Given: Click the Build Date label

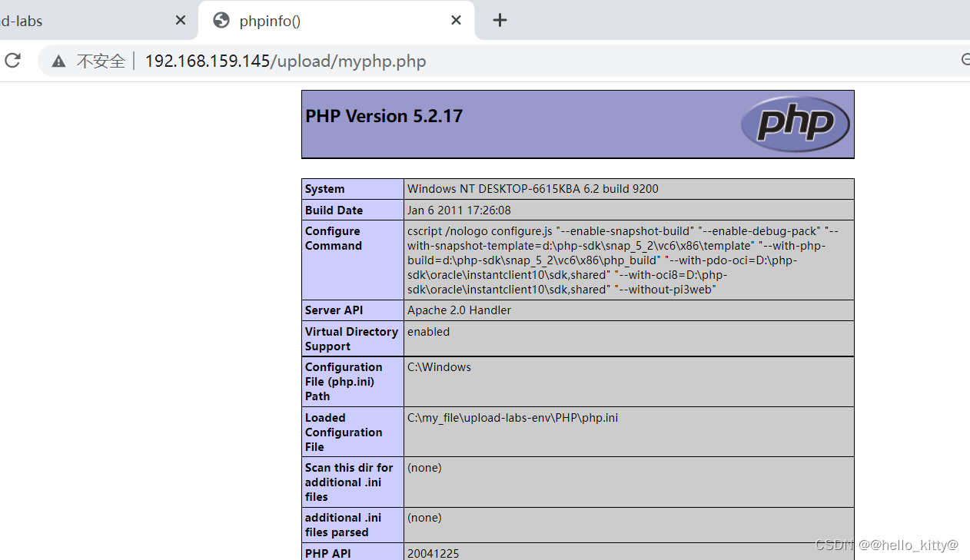Looking at the screenshot, I should click(334, 210).
